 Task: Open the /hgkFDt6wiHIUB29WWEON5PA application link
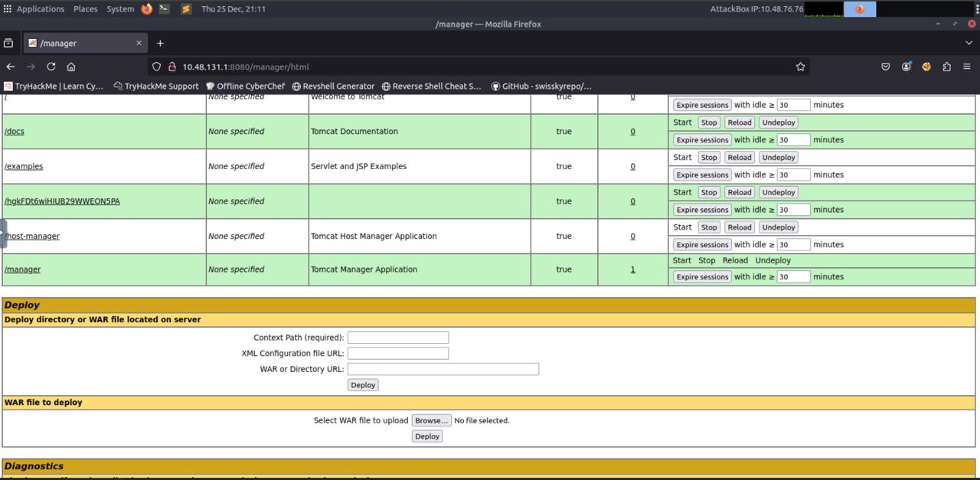click(62, 201)
